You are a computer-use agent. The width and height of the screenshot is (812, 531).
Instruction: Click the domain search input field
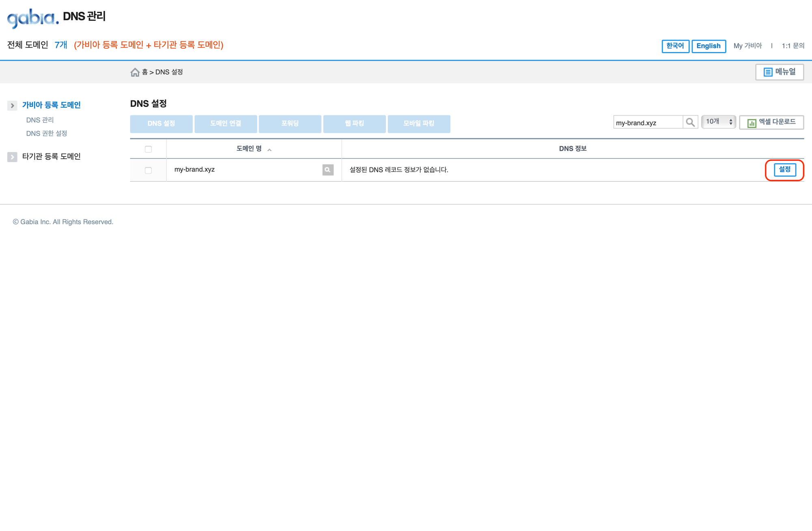pos(647,123)
